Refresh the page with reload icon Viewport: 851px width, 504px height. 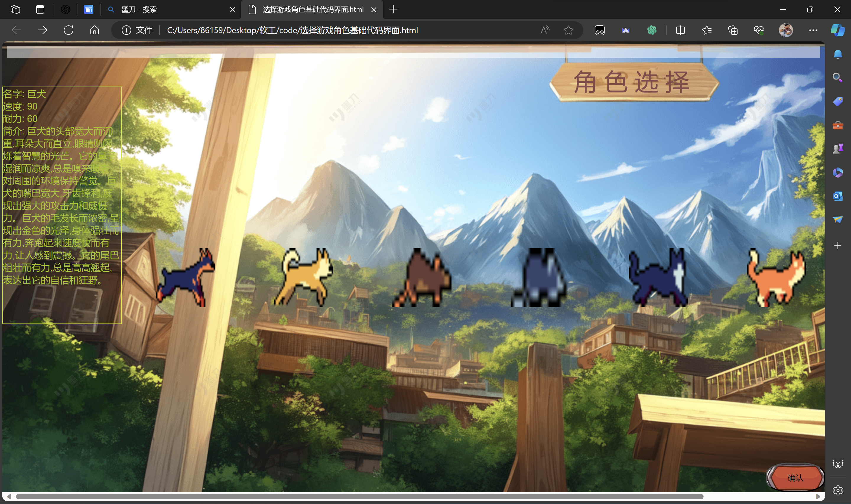[x=69, y=30]
